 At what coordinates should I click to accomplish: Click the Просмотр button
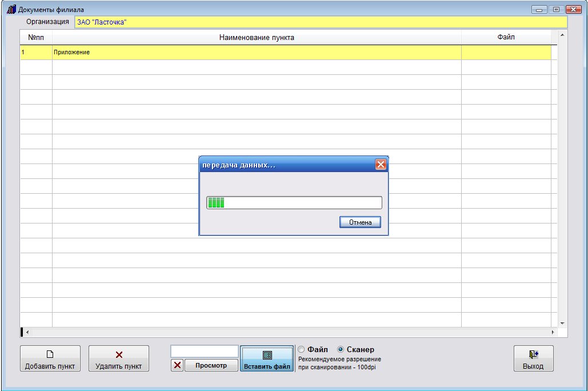coord(211,365)
